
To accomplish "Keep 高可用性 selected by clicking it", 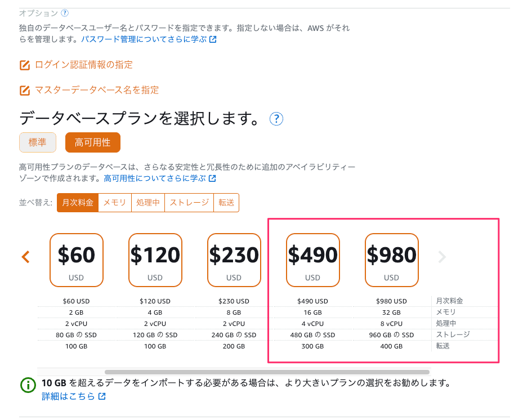I will (92, 142).
